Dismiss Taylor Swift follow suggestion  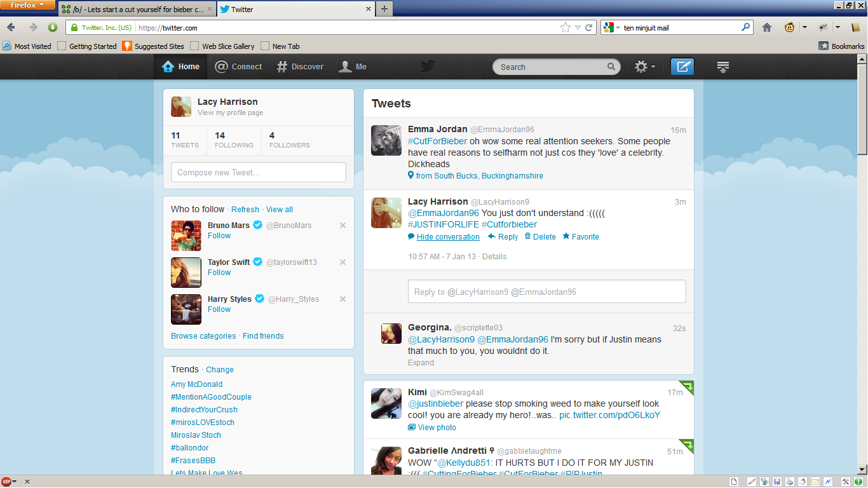342,262
